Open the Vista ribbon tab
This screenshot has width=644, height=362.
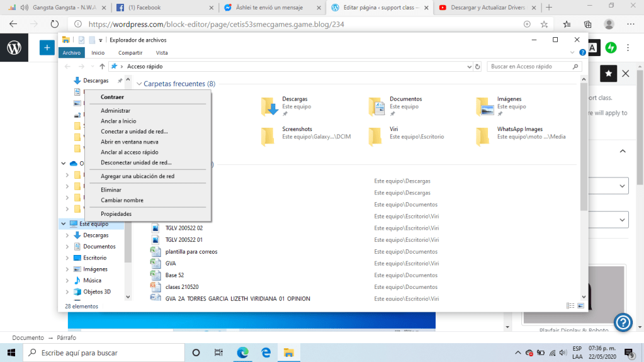pos(162,53)
